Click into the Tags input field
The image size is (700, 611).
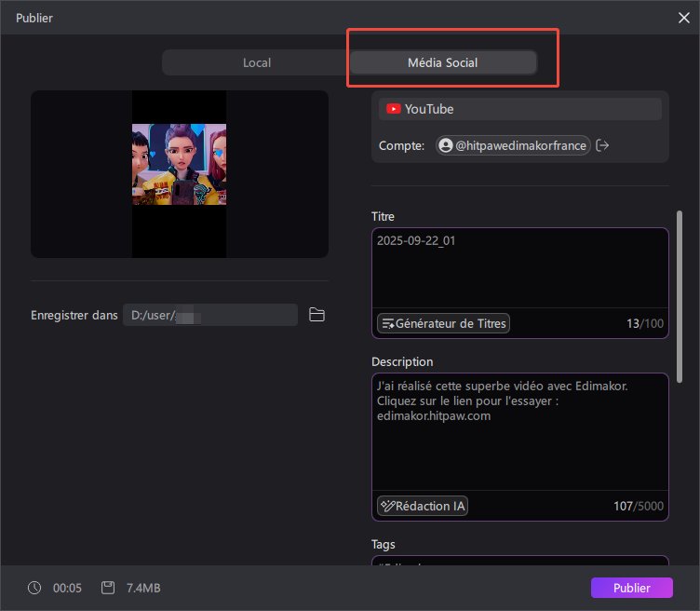(x=519, y=563)
